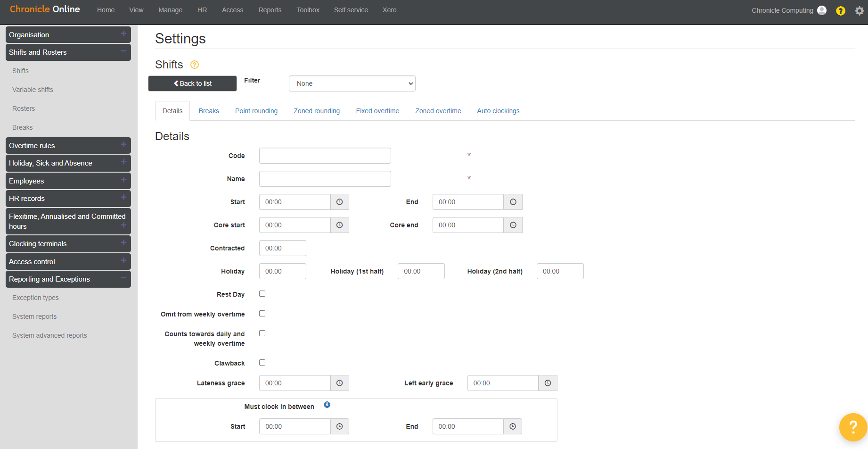868x449 pixels.
Task: Click the user avatar next to Chronicle Computing
Action: (822, 10)
